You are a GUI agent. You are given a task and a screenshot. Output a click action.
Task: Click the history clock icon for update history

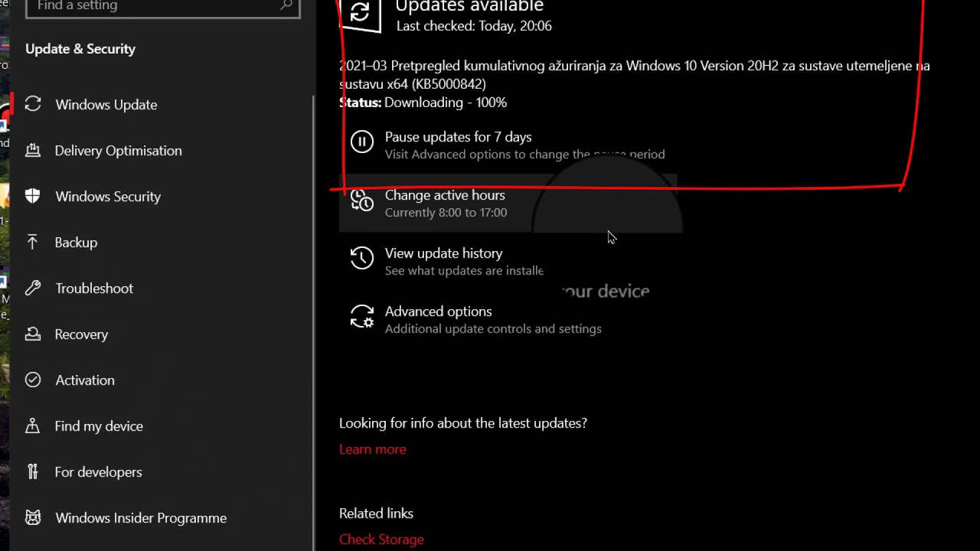click(362, 258)
